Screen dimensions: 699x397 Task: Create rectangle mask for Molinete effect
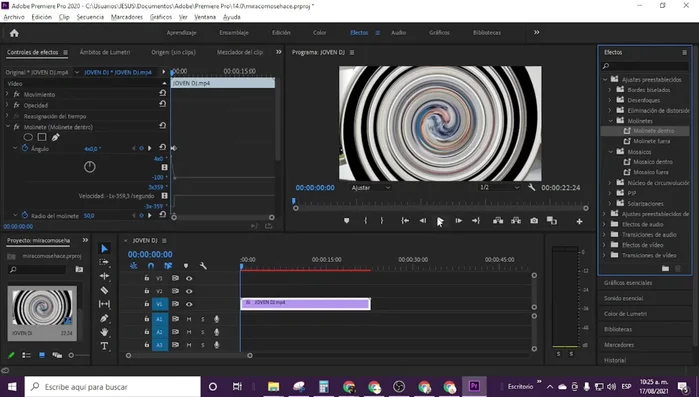click(x=42, y=137)
